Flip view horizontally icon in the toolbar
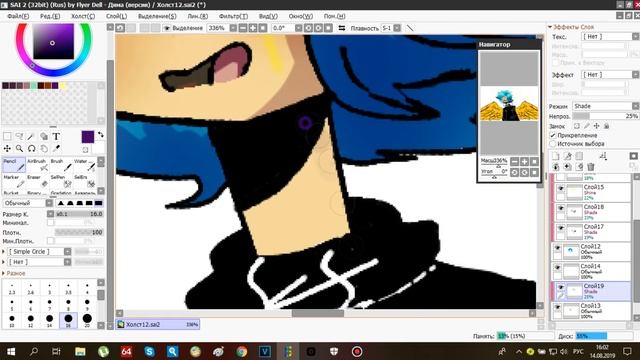 [342, 28]
